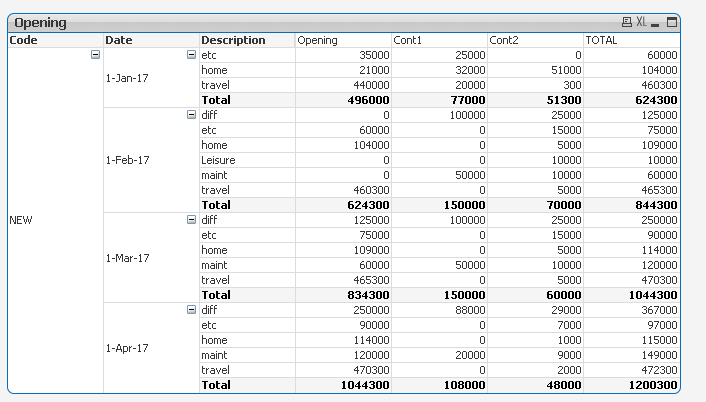Viewport: 706px width, 402px height.
Task: Click the Description column header
Action: click(x=247, y=40)
